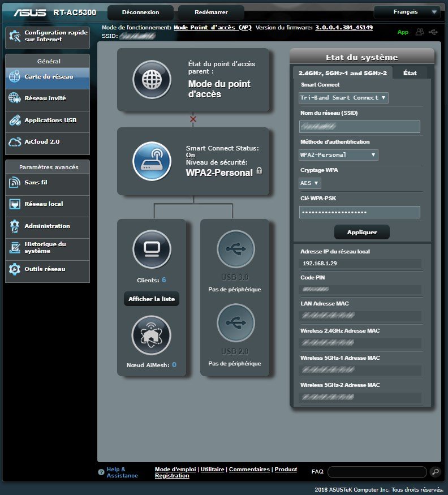The height and width of the screenshot is (495, 448).
Task: Click the Carte du réseau globe icon
Action: (15, 76)
